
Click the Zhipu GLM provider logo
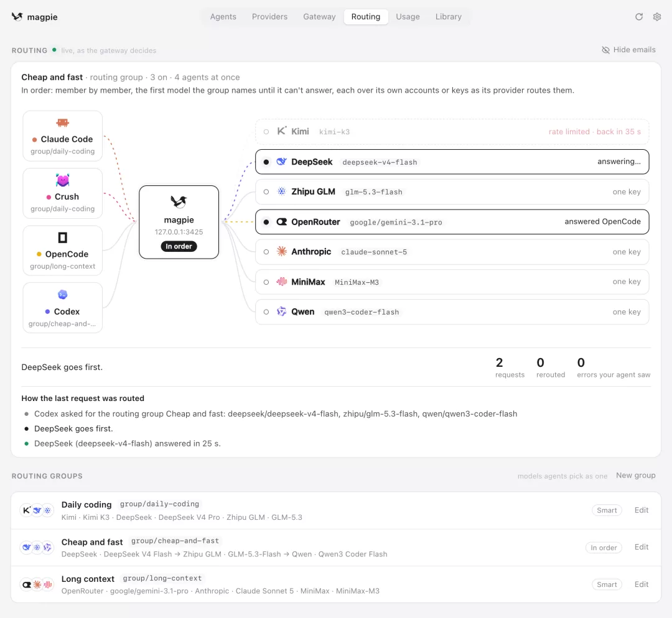pyautogui.click(x=282, y=191)
